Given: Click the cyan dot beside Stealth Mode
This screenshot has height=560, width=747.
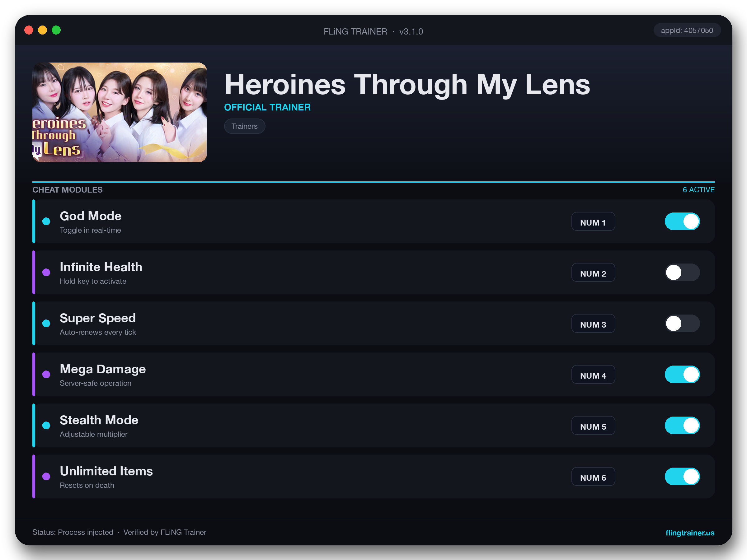Looking at the screenshot, I should pos(46,425).
